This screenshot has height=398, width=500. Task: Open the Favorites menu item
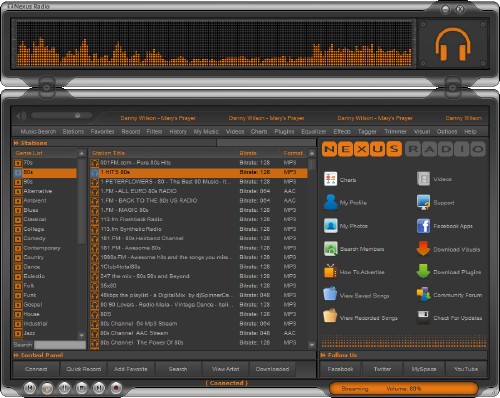pyautogui.click(x=102, y=132)
